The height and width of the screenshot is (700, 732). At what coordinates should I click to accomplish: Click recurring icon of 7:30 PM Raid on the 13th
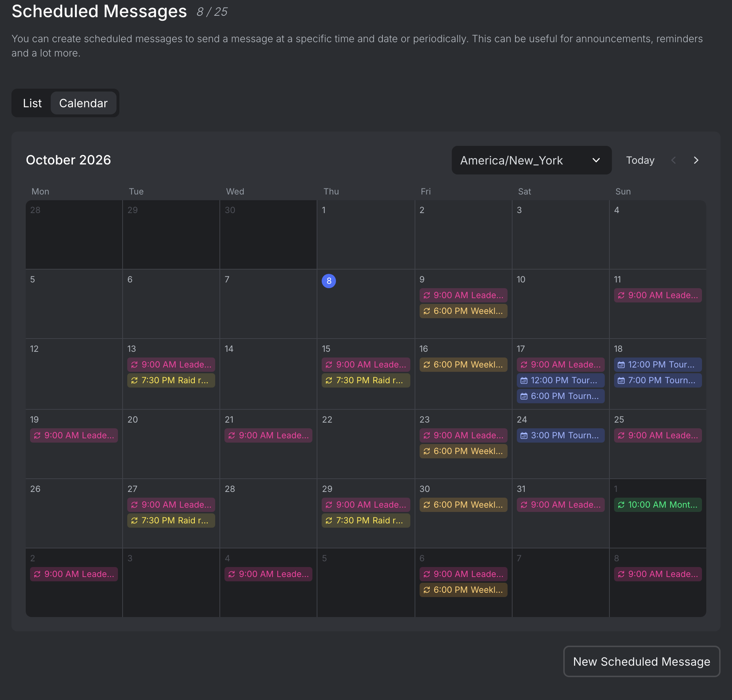tap(134, 380)
